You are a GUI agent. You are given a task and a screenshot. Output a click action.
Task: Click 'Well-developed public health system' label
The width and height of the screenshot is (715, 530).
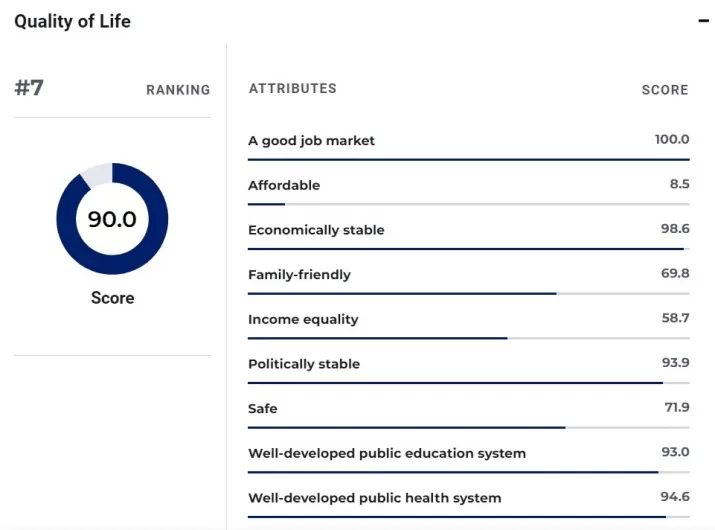[x=374, y=498]
